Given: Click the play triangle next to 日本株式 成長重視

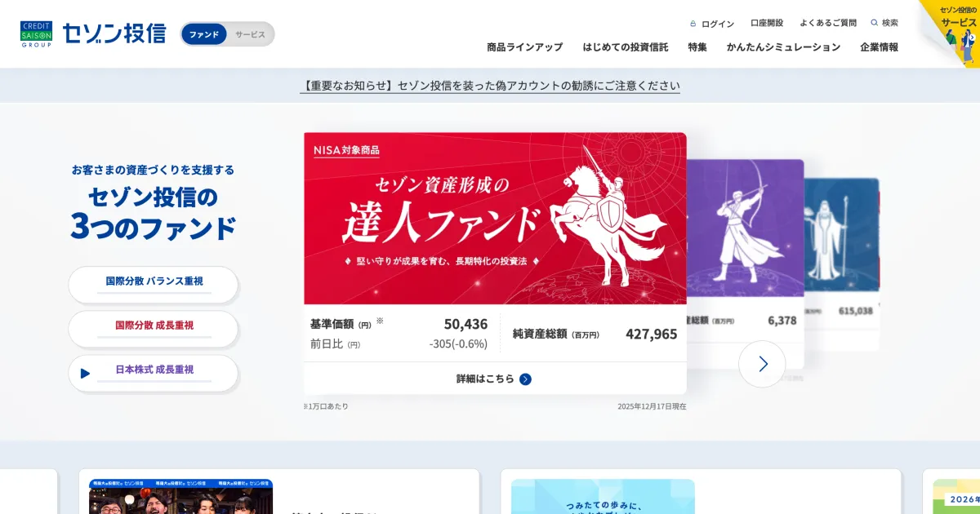Looking at the screenshot, I should point(85,374).
